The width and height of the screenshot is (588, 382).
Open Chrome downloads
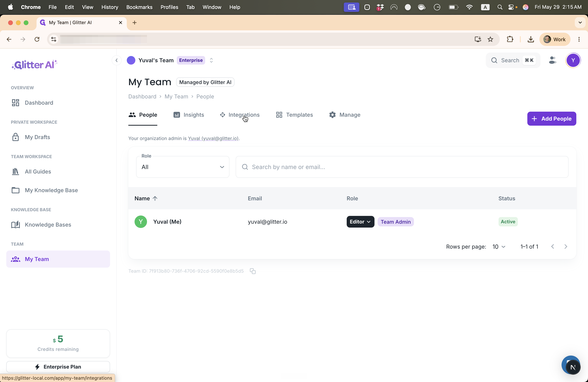click(531, 39)
